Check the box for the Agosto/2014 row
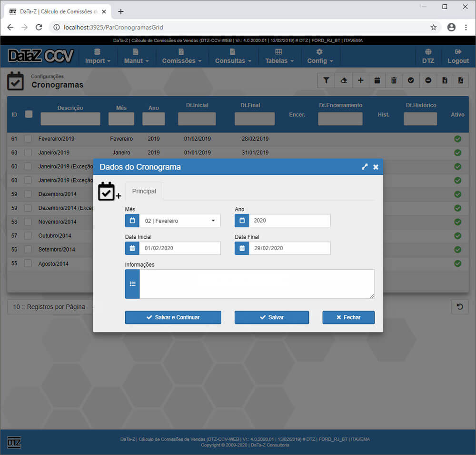Image resolution: width=476 pixels, height=455 pixels. click(29, 263)
